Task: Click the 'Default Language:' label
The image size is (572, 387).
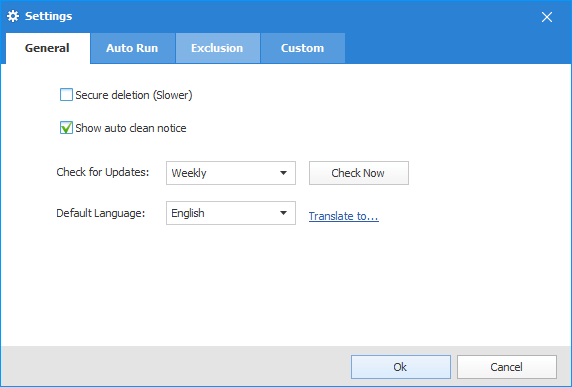Action: coord(101,213)
